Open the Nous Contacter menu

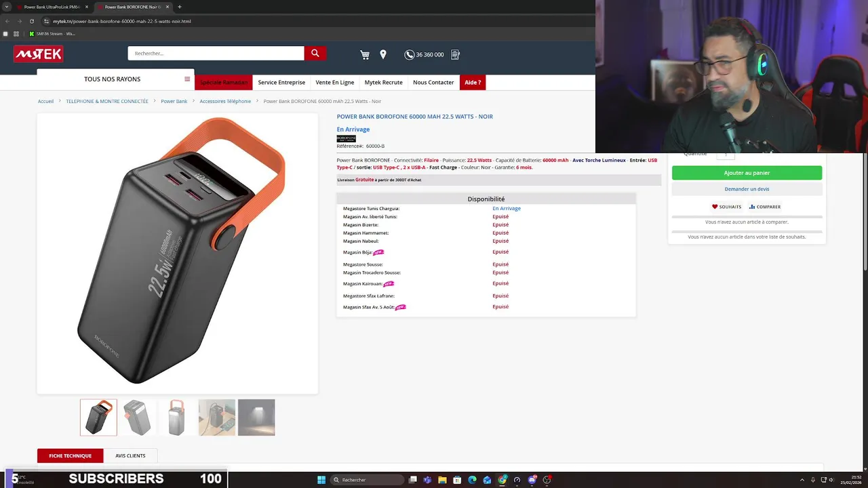[x=433, y=83]
